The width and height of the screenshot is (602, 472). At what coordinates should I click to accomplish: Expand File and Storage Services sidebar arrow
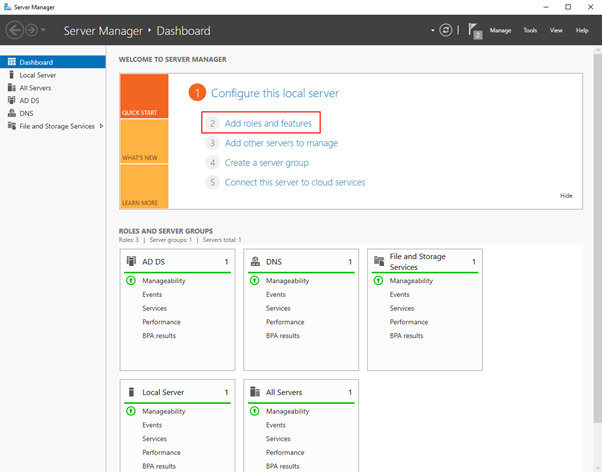point(101,126)
